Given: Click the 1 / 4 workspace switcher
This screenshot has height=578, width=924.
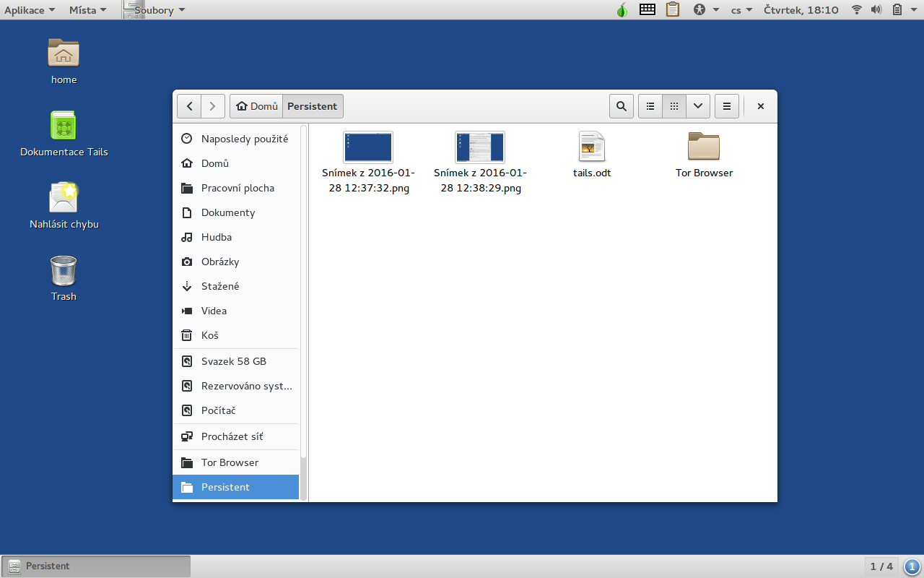Looking at the screenshot, I should [881, 566].
